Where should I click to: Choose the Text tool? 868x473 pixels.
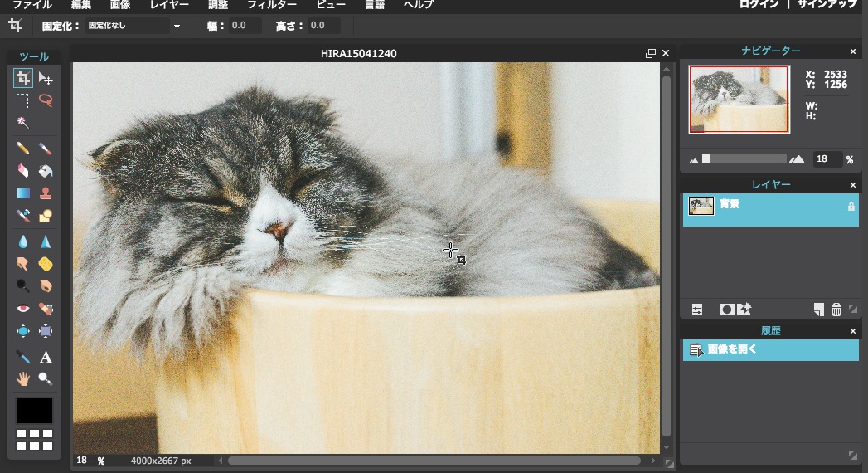tap(46, 357)
